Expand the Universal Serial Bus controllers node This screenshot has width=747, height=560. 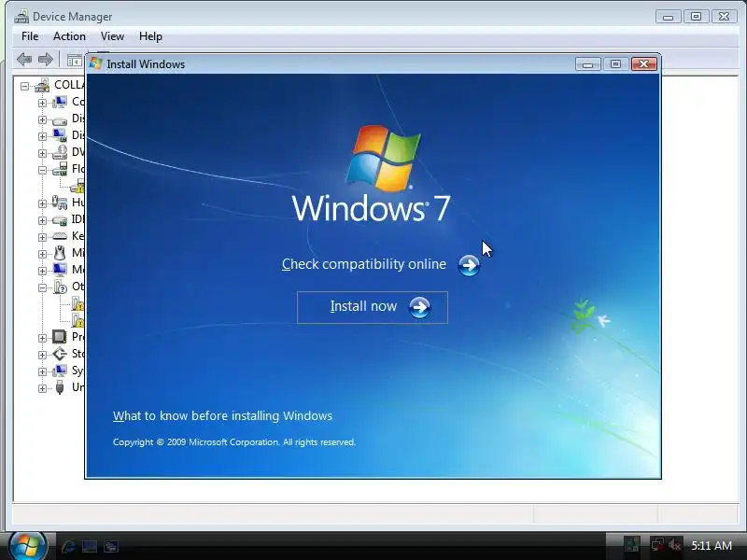coord(42,388)
